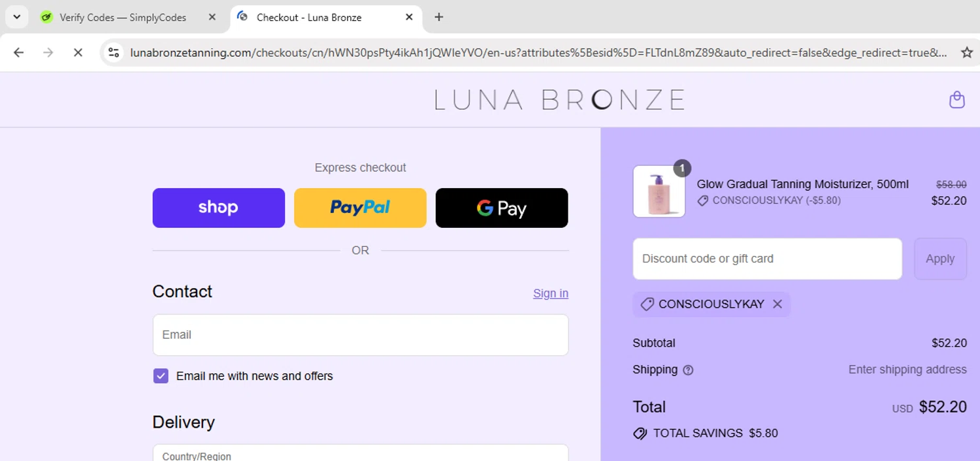980x461 pixels.
Task: Click the Luna Bronze logo
Action: click(560, 100)
